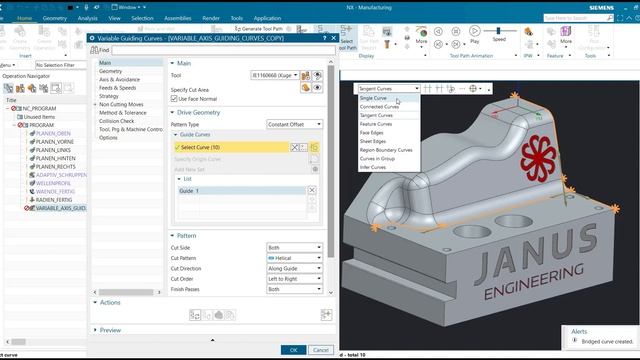Viewport: 640px width, 360px height.
Task: Open Cut Side dropdown
Action: pos(294,248)
